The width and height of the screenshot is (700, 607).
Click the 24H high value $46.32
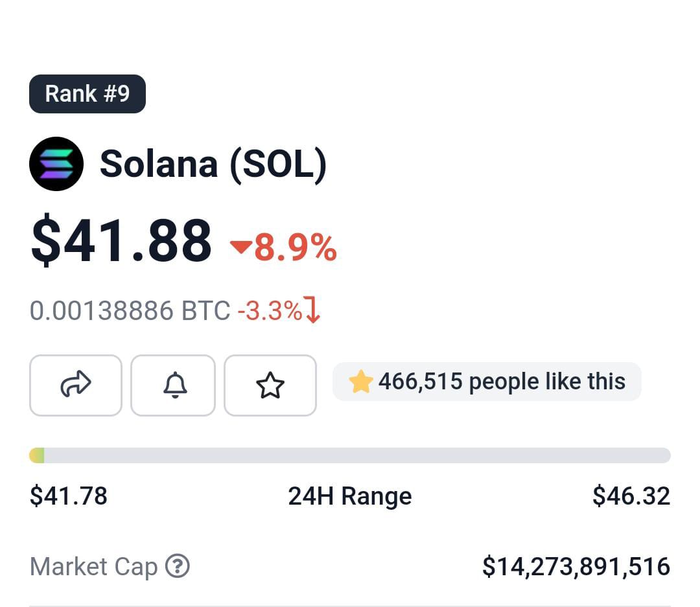point(631,496)
